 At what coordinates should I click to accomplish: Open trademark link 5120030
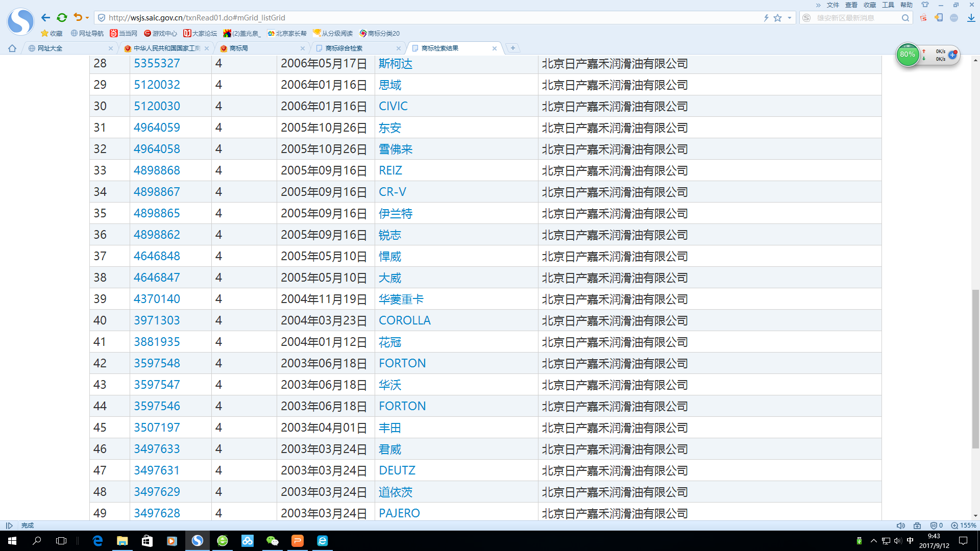coord(157,106)
